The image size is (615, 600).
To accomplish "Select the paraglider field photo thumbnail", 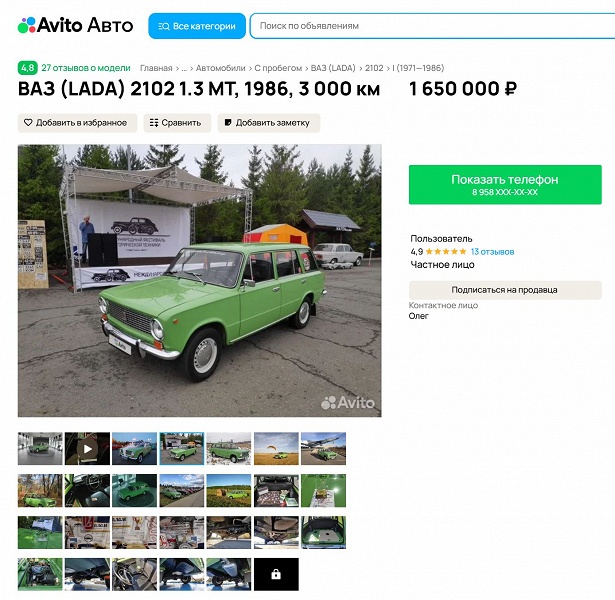I will (276, 449).
